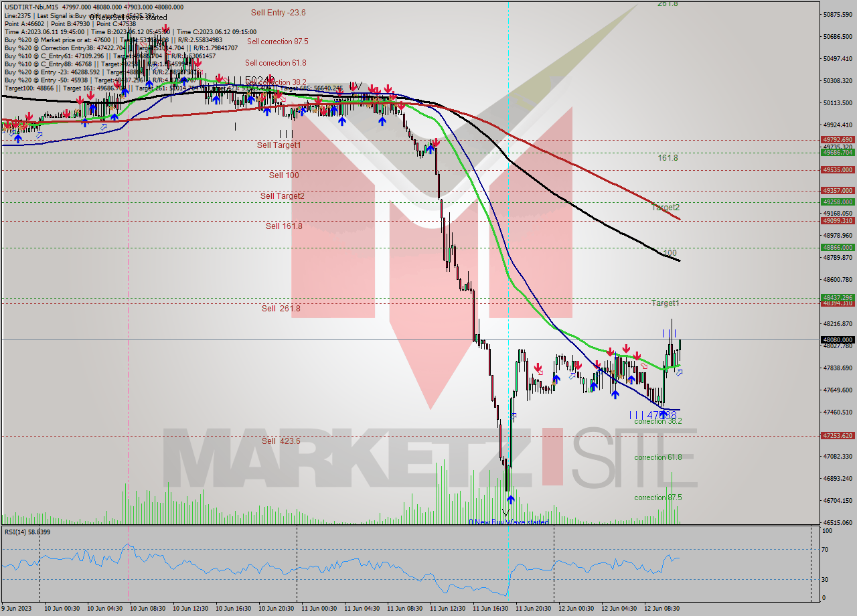The width and height of the screenshot is (857, 616).
Task: Click the green 'correction 61.8' label
Action: tap(658, 457)
